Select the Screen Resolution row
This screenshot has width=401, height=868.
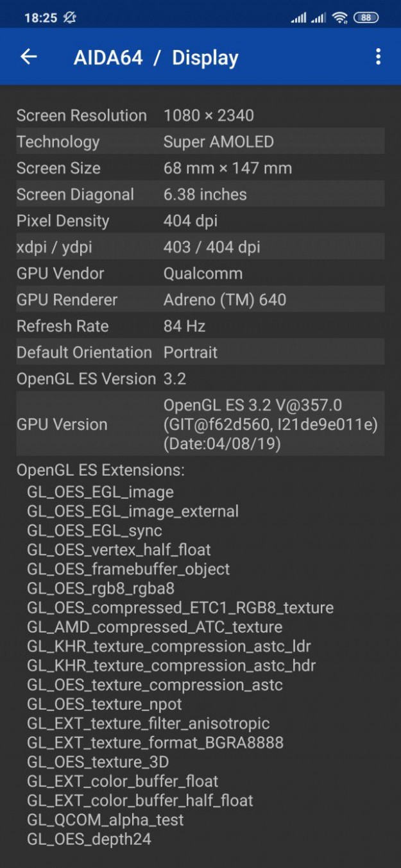pos(200,115)
